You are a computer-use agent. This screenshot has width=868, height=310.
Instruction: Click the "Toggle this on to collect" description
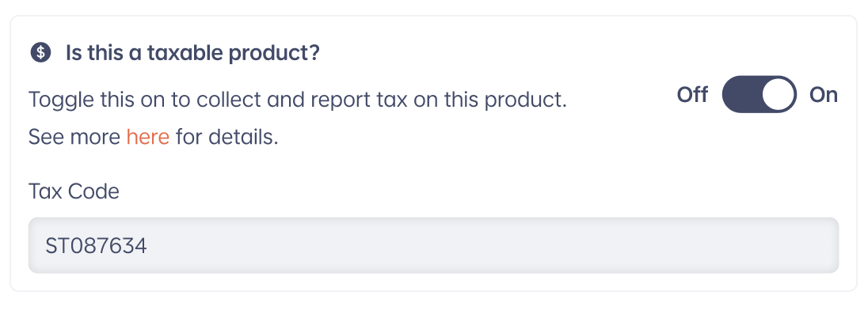(x=298, y=100)
